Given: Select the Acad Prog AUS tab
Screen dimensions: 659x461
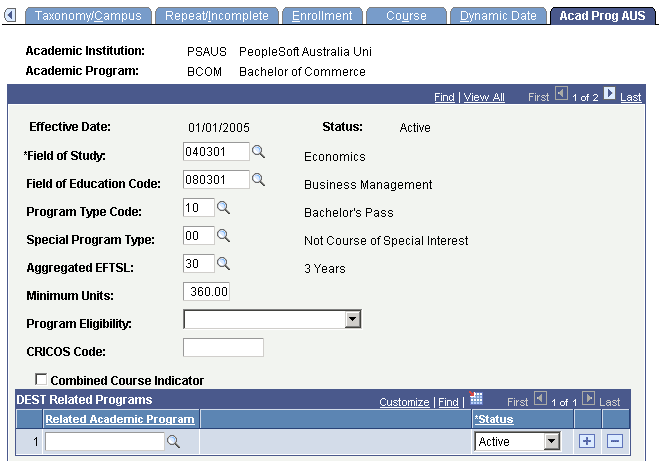Looking at the screenshot, I should 602,16.
